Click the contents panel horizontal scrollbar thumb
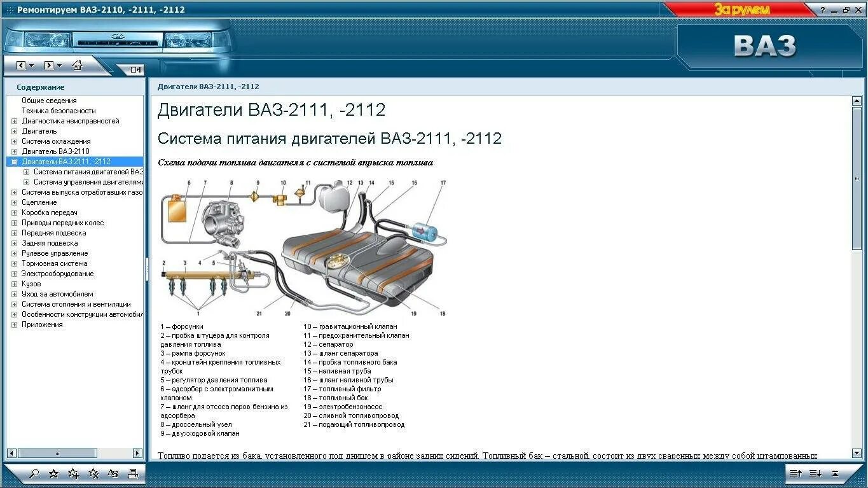Image resolution: width=868 pixels, height=488 pixels. click(x=57, y=453)
